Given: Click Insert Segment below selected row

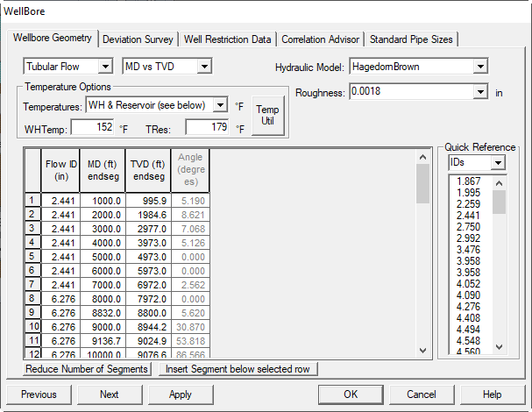Looking at the screenshot, I should 238,369.
